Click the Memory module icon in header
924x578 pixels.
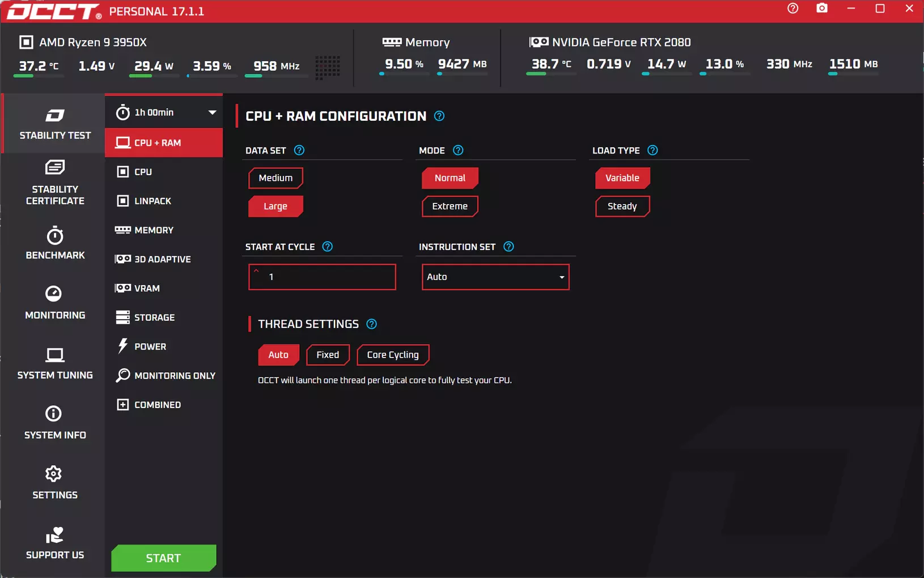click(x=392, y=42)
